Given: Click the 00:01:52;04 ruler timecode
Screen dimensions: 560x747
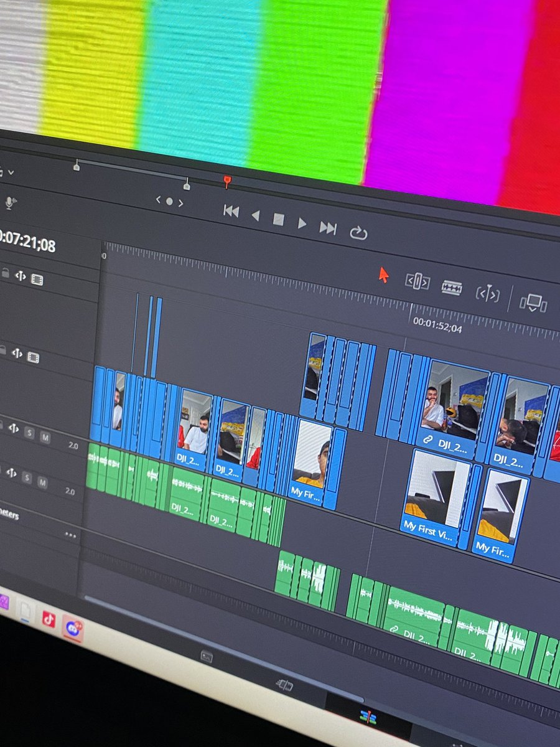Looking at the screenshot, I should click(437, 325).
